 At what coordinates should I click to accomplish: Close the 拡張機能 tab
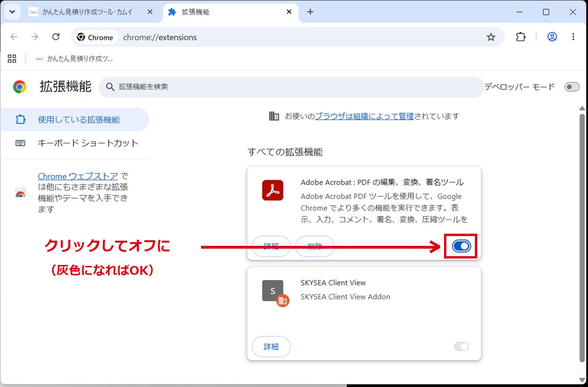[289, 12]
